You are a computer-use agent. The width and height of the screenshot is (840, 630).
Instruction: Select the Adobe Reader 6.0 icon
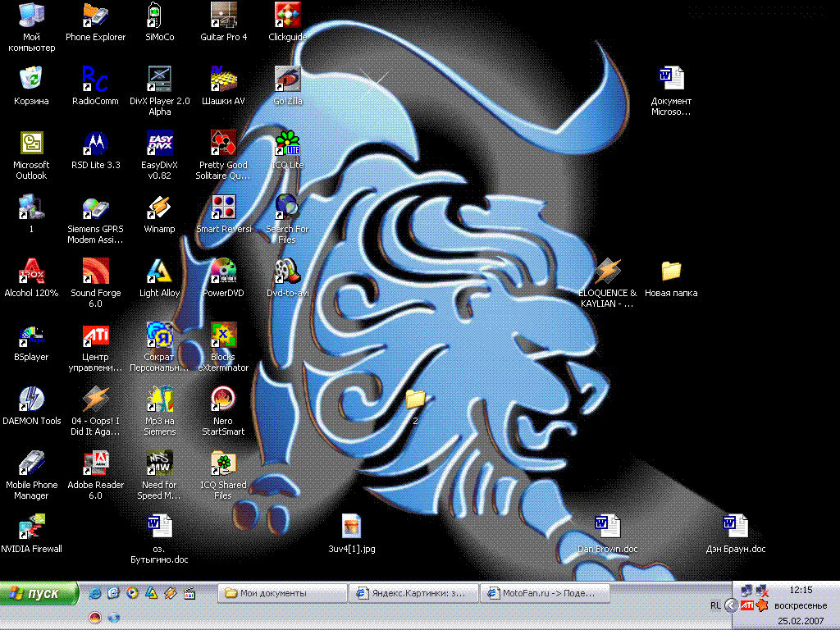coord(95,463)
